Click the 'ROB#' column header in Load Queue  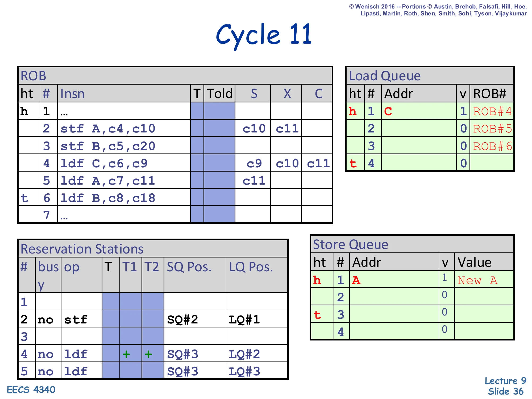coord(490,94)
